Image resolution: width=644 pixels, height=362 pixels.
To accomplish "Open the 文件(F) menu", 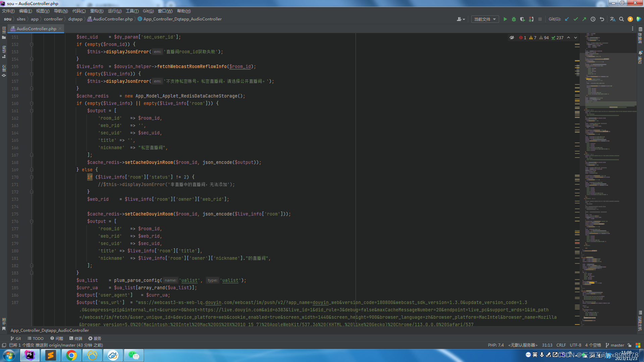I will pos(8,11).
